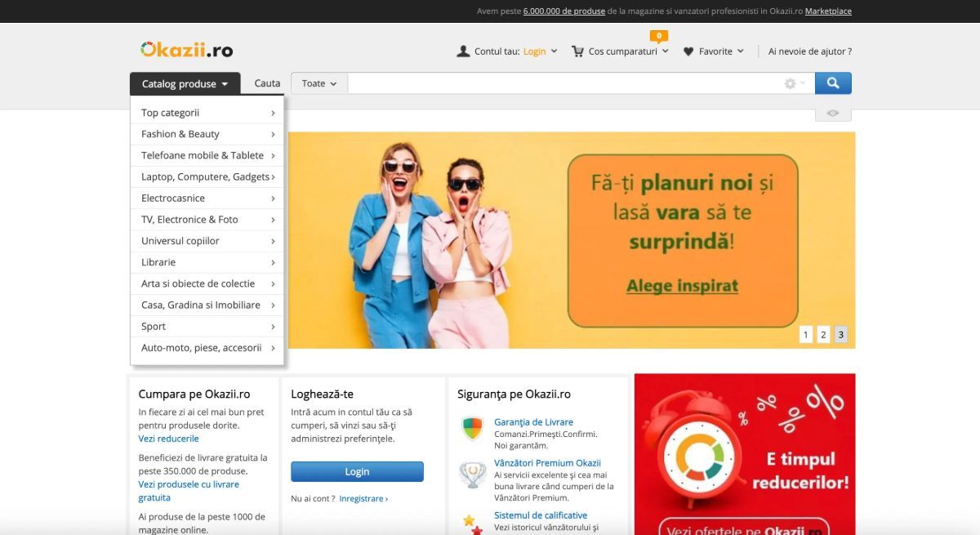Image resolution: width=980 pixels, height=535 pixels.
Task: Click the Garanția de Livrare shield icon
Action: coord(473,429)
